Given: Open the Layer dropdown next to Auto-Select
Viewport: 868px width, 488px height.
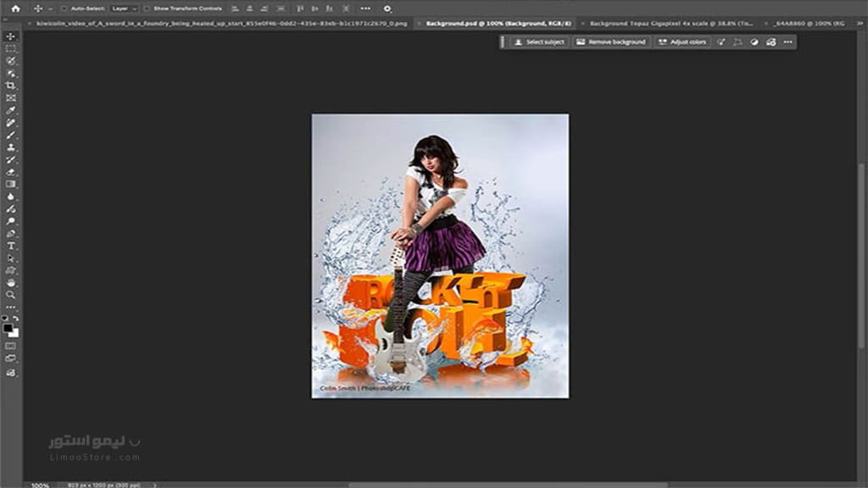Looking at the screenshot, I should 124,8.
